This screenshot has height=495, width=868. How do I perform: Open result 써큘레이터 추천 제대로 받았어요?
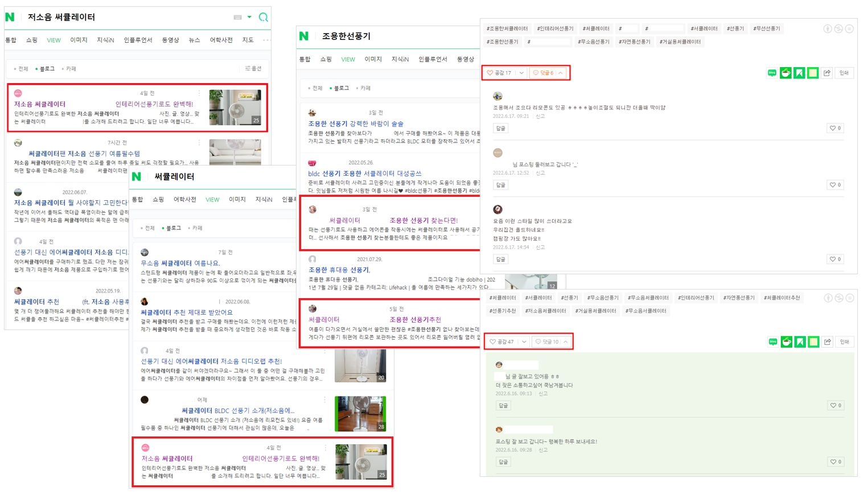click(187, 312)
